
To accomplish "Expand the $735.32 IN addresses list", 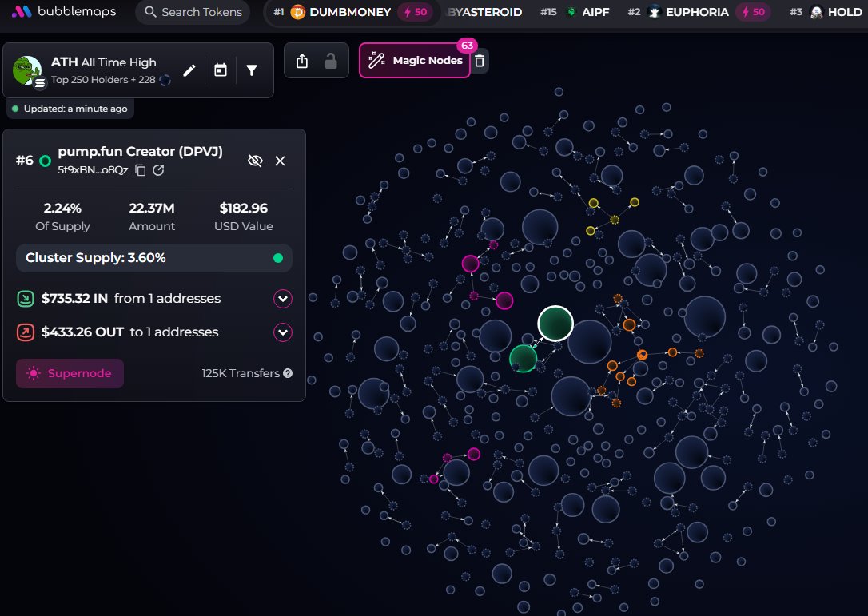I will (283, 299).
